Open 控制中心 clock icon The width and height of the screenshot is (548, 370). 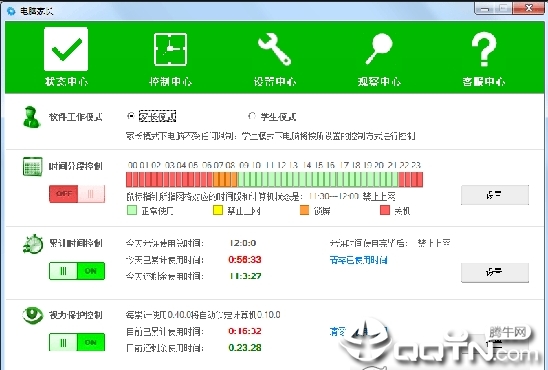coord(170,49)
